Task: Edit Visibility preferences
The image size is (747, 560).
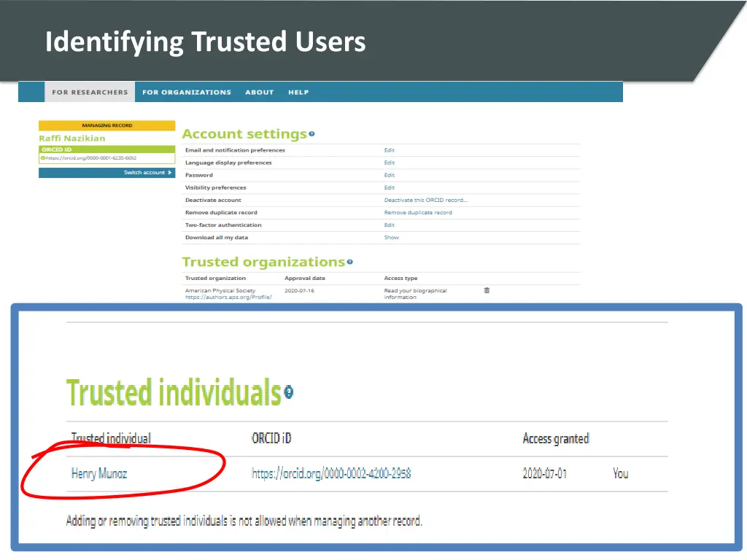Action: (390, 187)
